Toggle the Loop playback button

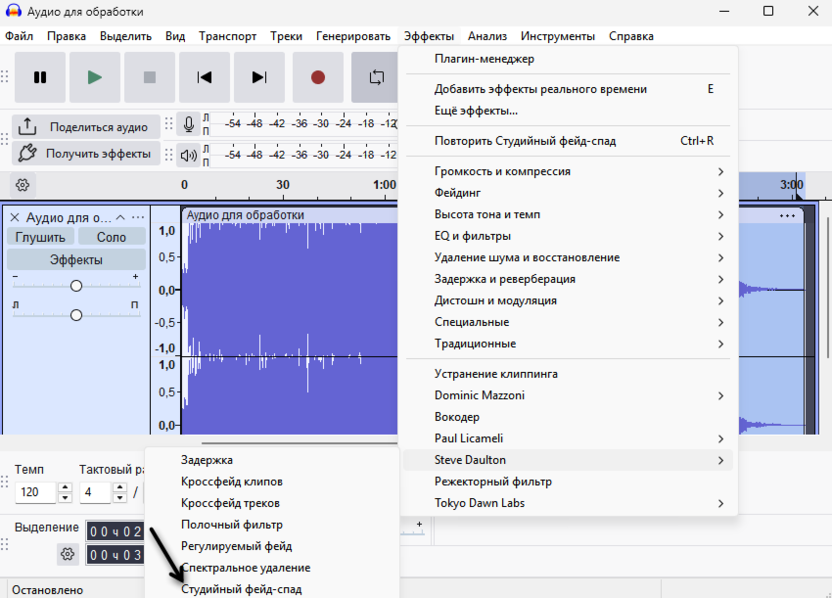376,77
